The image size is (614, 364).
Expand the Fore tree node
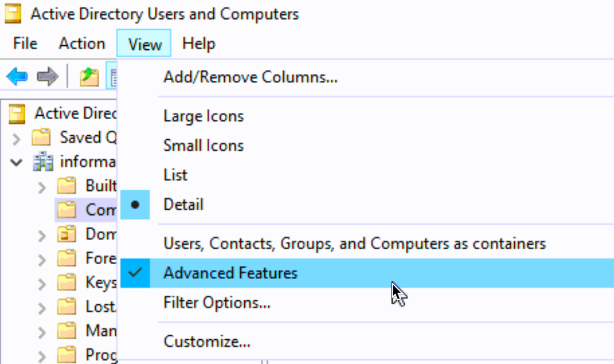[x=42, y=260]
